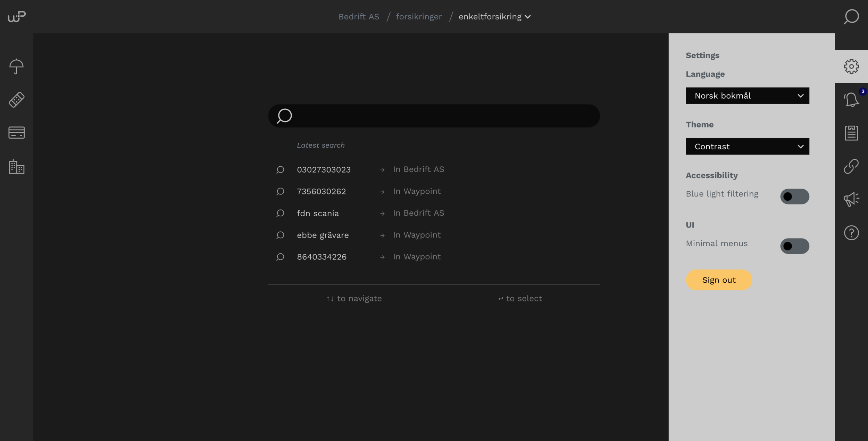Open the buildings company sidebar icon
This screenshot has height=441, width=868.
pos(16,167)
